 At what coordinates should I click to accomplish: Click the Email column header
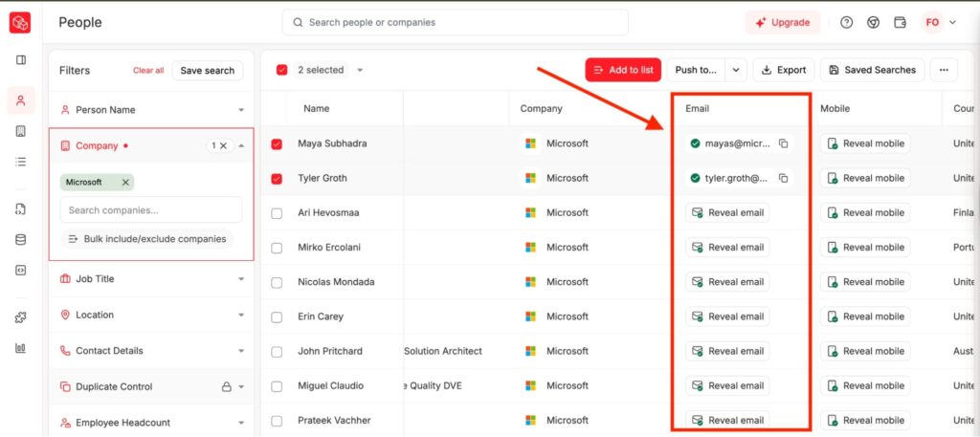[x=698, y=109]
